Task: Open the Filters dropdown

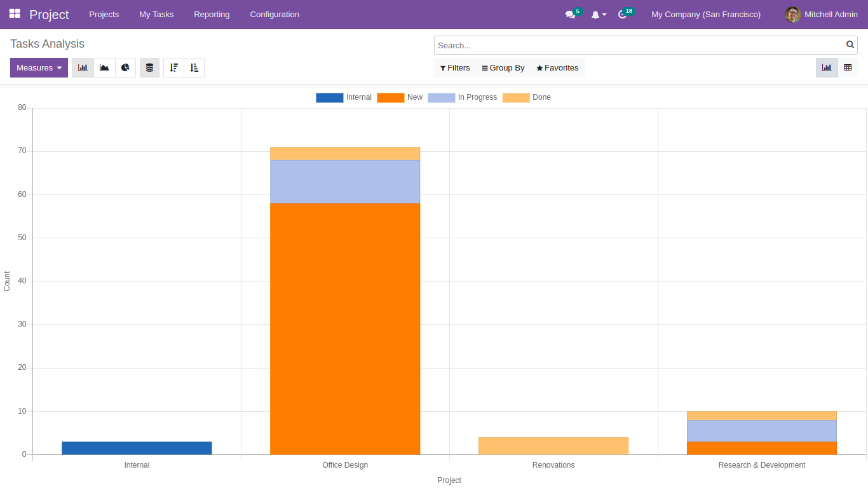Action: tap(455, 68)
